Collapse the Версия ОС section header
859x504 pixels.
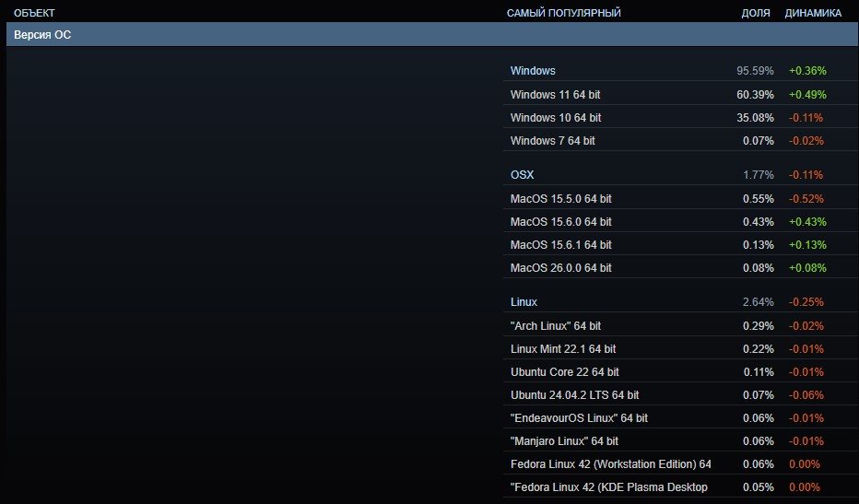(432, 34)
